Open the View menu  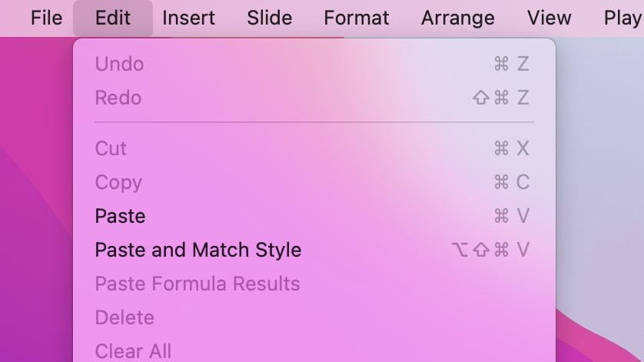pyautogui.click(x=549, y=18)
